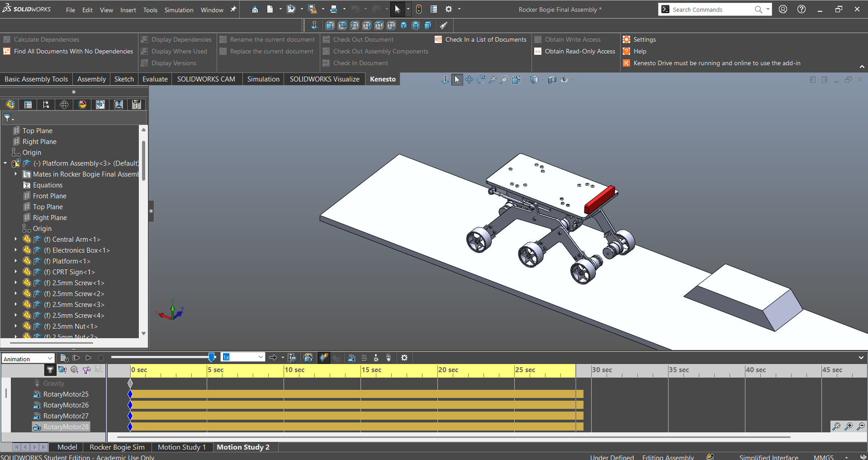This screenshot has width=868, height=460.
Task: Open the Simulation menu
Action: [179, 10]
